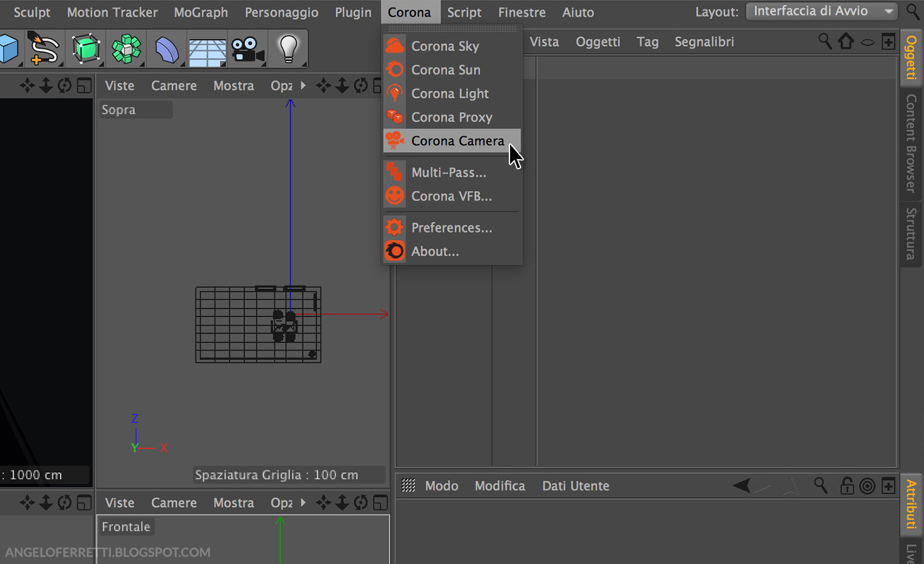924x564 pixels.
Task: Click the dotted grip icon beside Modo
Action: tap(408, 486)
